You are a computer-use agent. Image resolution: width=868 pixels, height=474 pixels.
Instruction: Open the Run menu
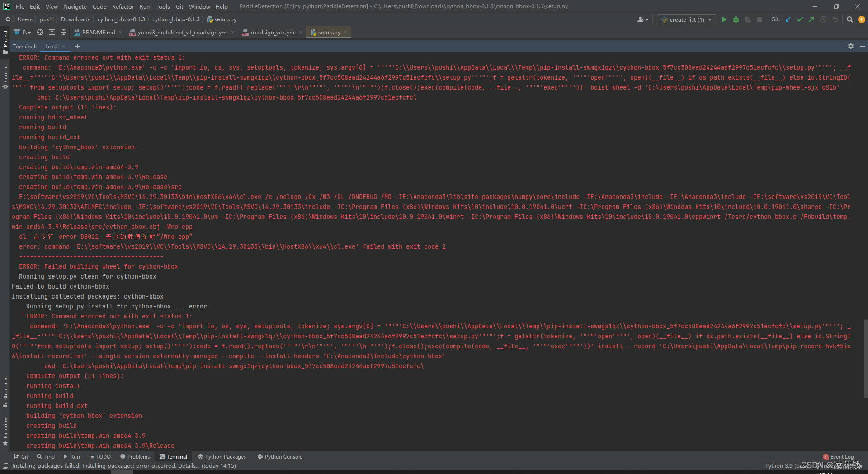(145, 6)
